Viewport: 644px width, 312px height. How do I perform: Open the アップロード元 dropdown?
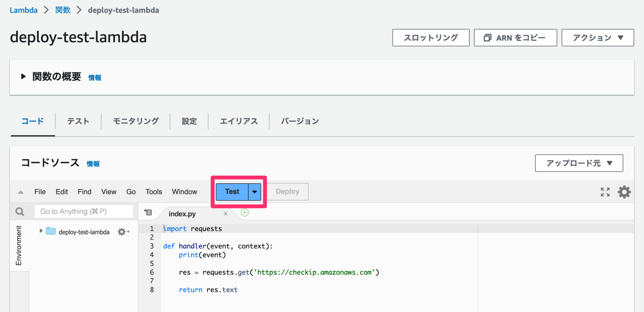tap(579, 163)
